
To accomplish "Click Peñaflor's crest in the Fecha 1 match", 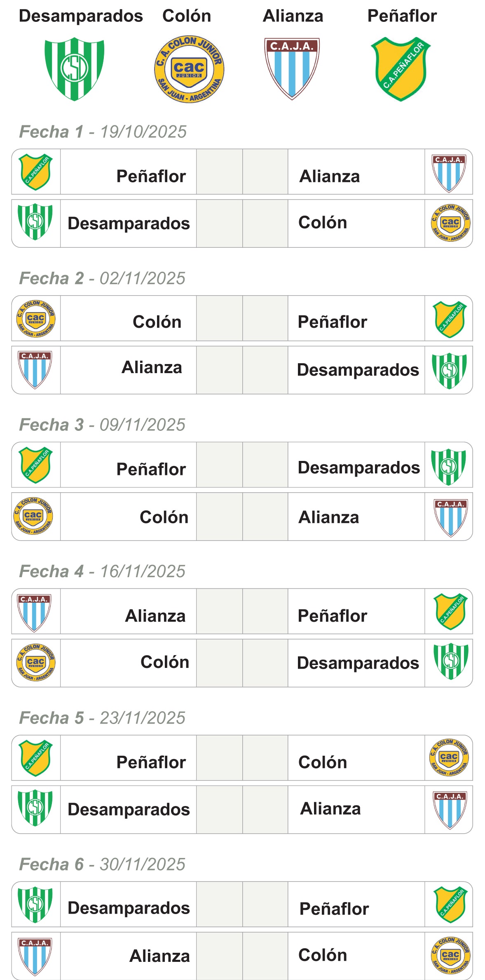I will 36,172.
